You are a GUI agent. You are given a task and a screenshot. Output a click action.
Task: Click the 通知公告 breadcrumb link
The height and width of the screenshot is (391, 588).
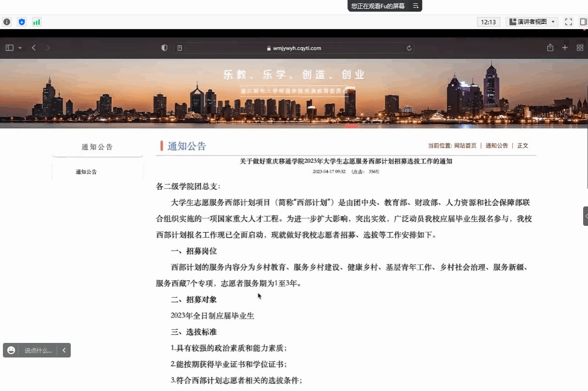click(x=497, y=146)
